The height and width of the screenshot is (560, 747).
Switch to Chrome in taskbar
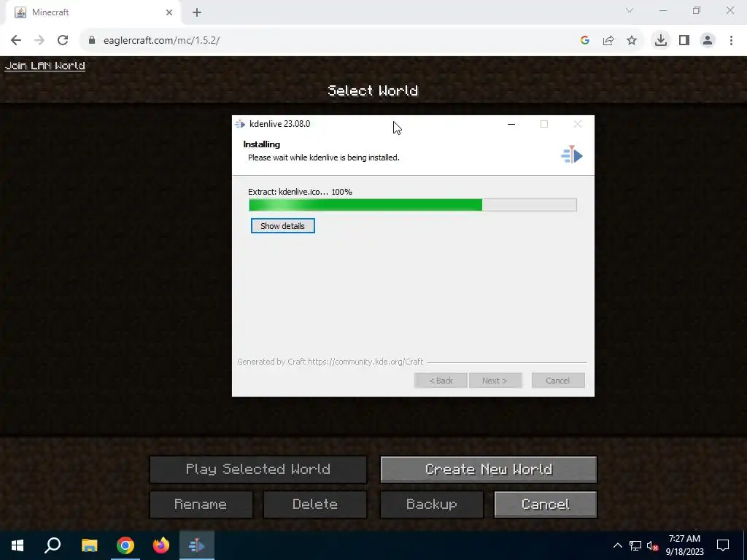click(x=125, y=545)
